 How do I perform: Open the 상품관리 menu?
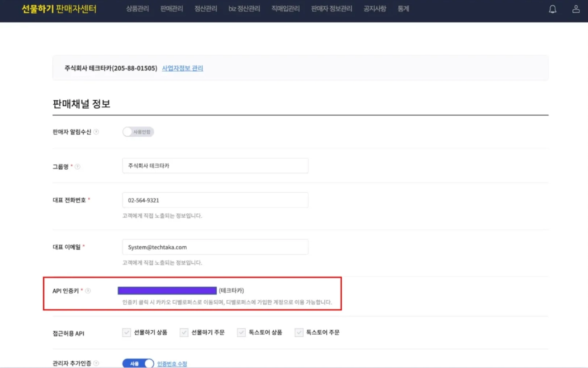pos(137,9)
